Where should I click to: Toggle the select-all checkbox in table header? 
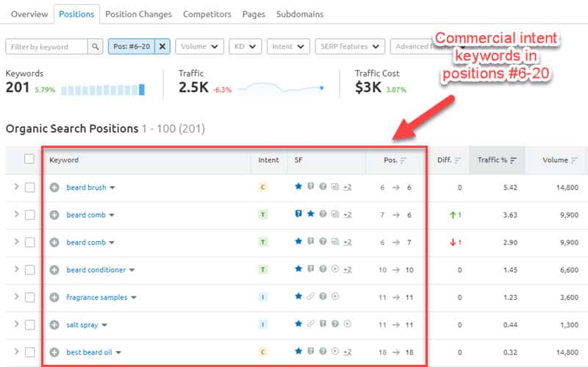29,159
